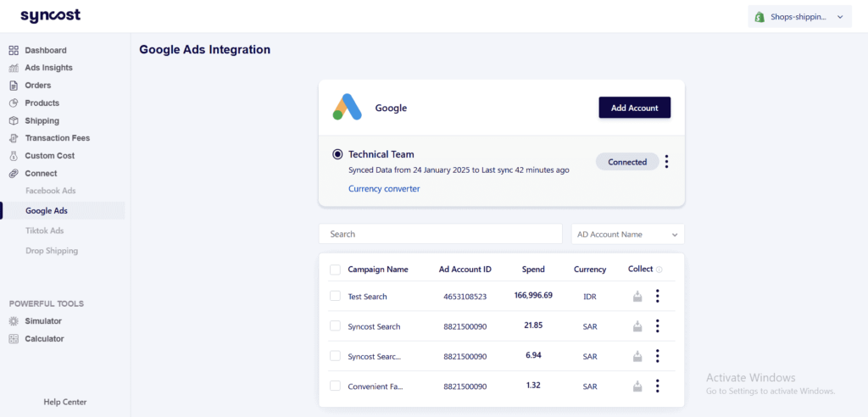Click collect icon for Convenient Fa... campaign

[x=637, y=386]
